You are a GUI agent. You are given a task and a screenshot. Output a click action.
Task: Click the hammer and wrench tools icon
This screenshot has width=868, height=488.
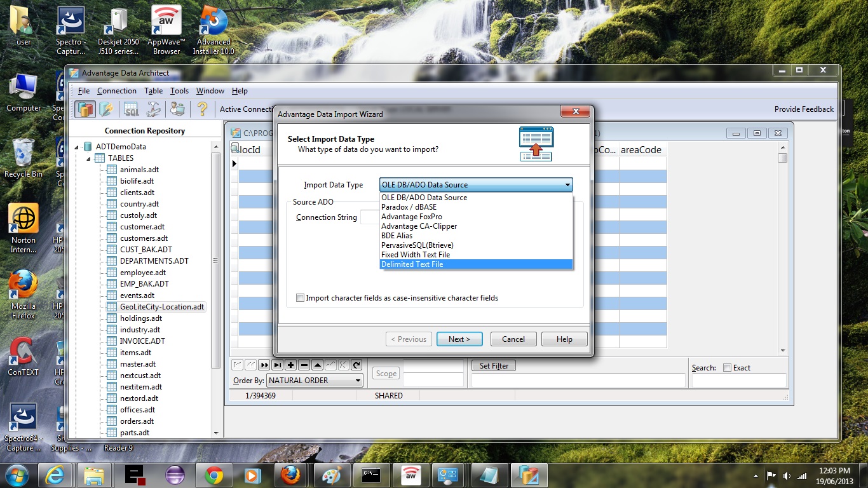pos(154,109)
